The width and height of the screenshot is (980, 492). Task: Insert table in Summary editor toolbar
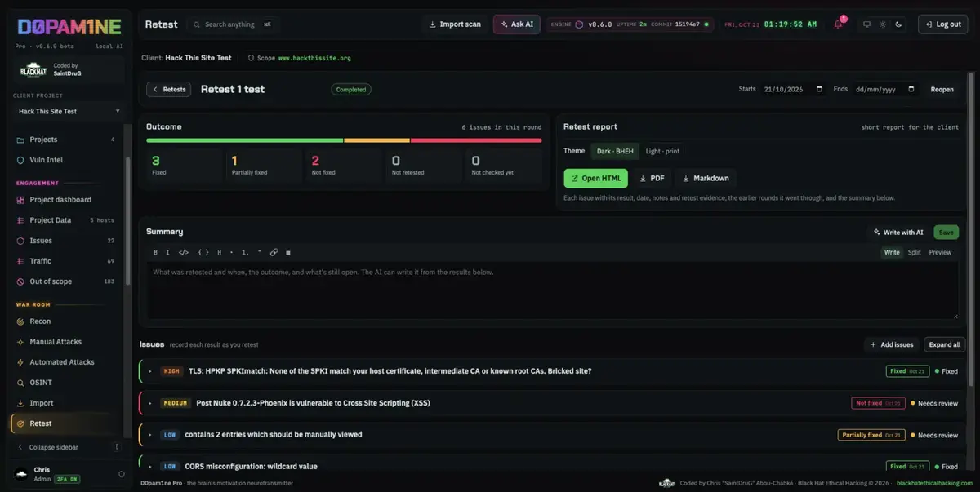287,252
